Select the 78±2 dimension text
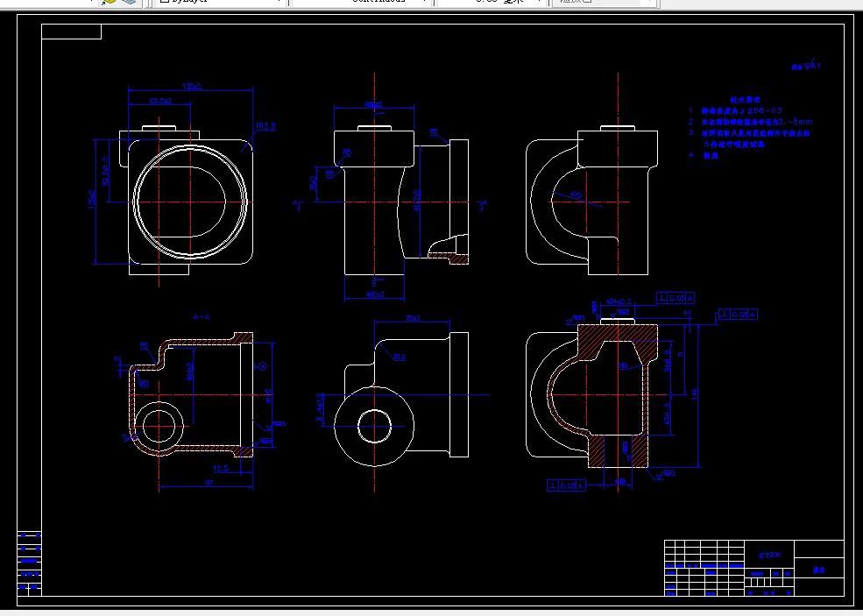 pyautogui.click(x=413, y=318)
